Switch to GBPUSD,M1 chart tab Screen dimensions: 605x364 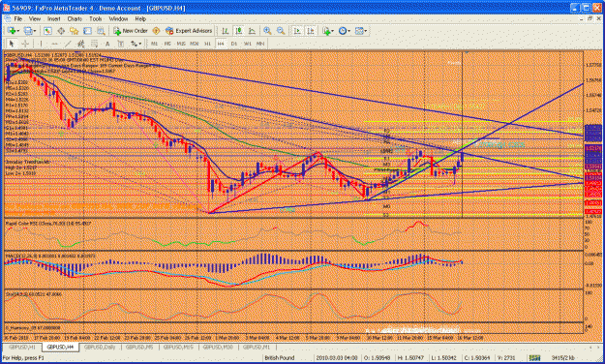click(x=257, y=347)
